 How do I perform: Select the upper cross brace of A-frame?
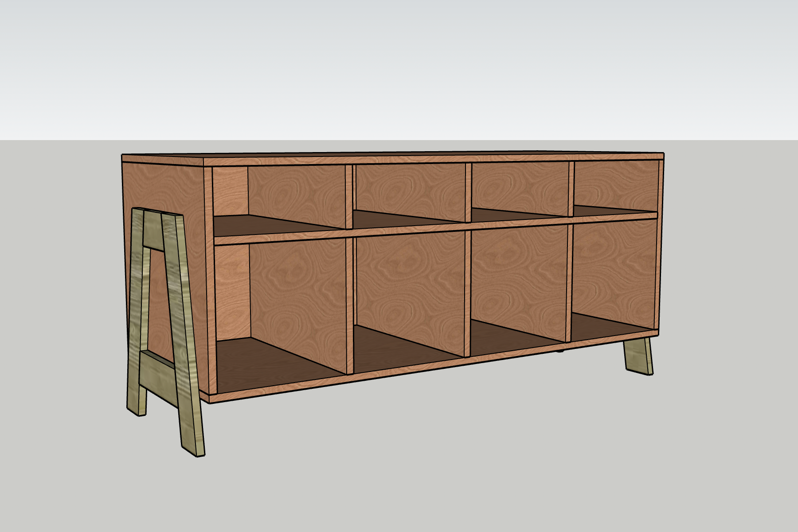coord(153,243)
